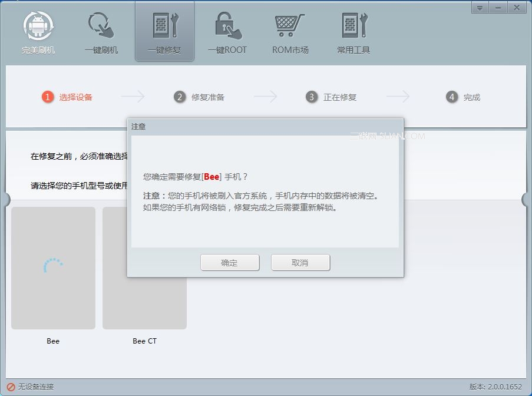Select step 2 修复准备
This screenshot has width=532, height=396.
click(199, 97)
